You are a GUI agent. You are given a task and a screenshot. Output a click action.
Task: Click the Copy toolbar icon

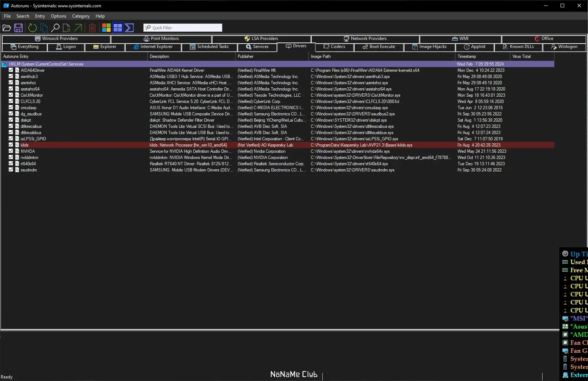[x=44, y=27]
